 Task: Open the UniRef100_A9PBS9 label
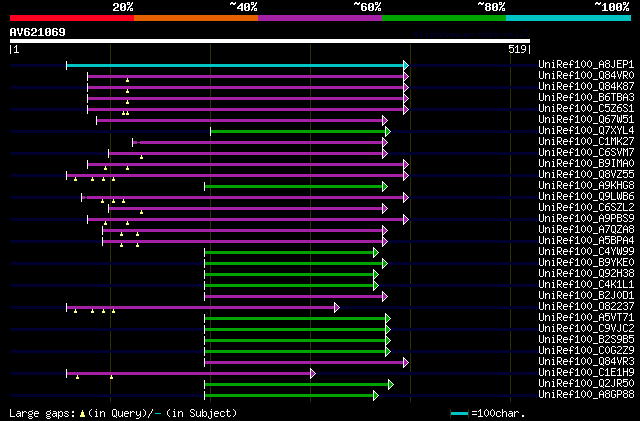(x=586, y=218)
